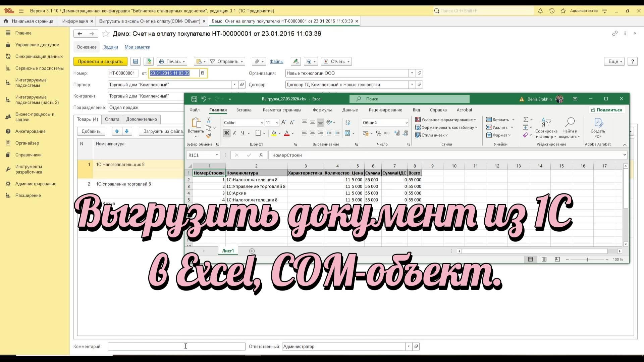Toggle center text alignment

pos(313,133)
